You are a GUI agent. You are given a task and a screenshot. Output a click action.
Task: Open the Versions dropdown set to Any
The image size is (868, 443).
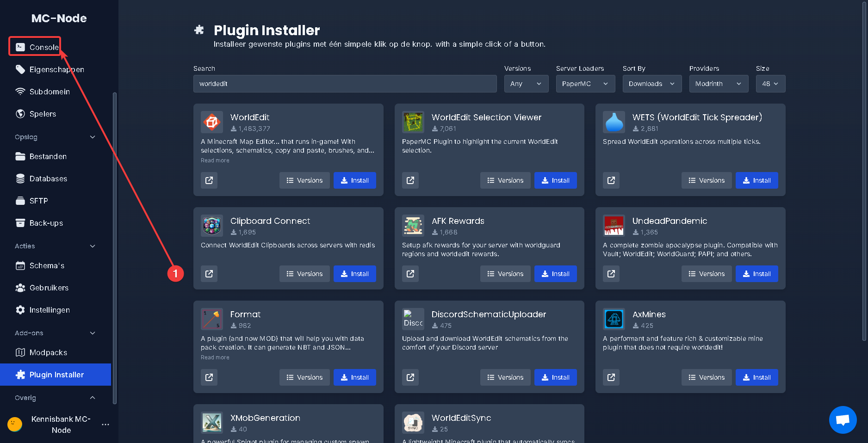pos(526,84)
